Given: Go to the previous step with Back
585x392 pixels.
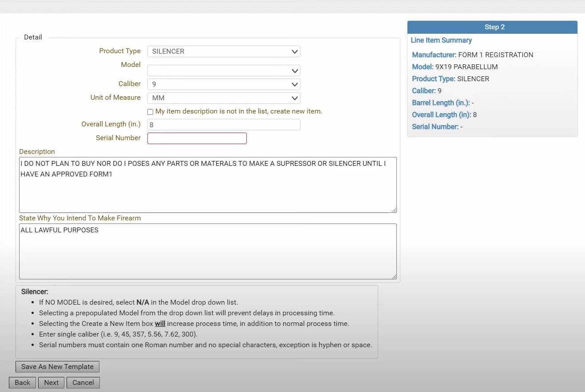Looking at the screenshot, I should pyautogui.click(x=23, y=383).
